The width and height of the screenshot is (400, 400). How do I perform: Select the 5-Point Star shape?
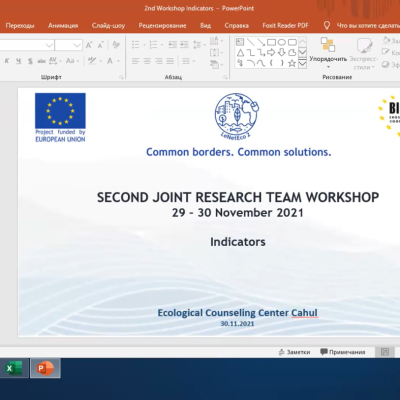tap(292, 63)
